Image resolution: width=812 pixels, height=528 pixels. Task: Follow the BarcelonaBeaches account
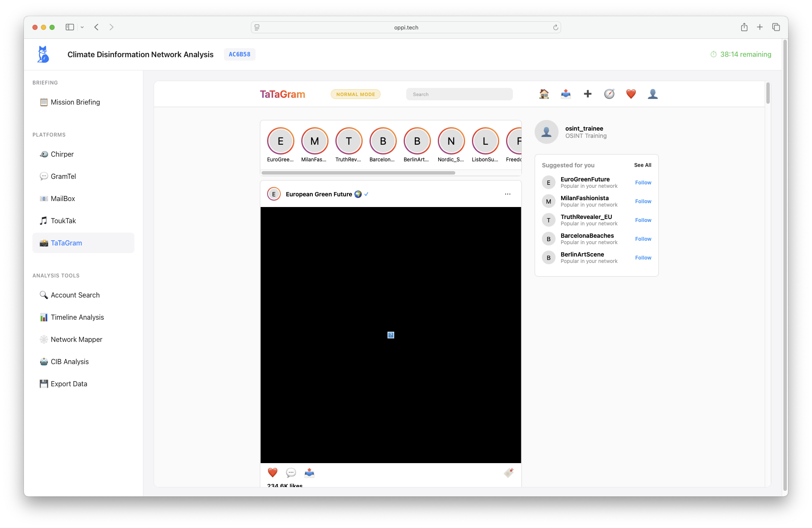(643, 239)
